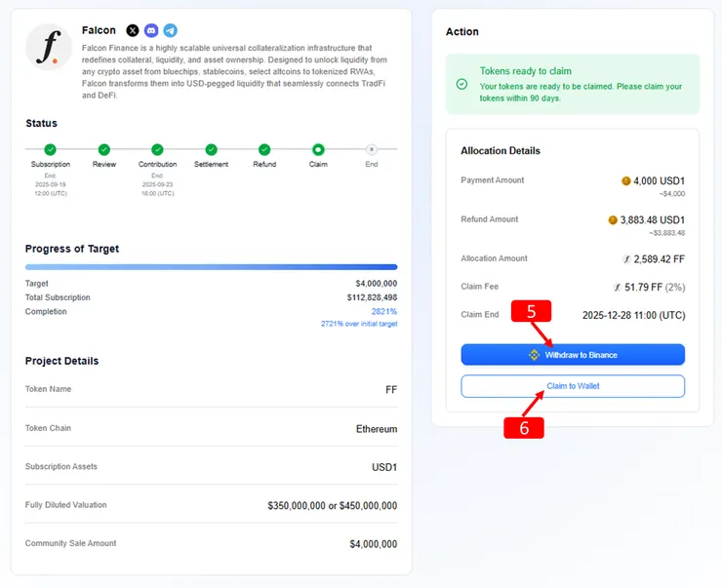The width and height of the screenshot is (722, 588).
Task: Open Falcon's X (Twitter) profile icon
Action: [133, 30]
